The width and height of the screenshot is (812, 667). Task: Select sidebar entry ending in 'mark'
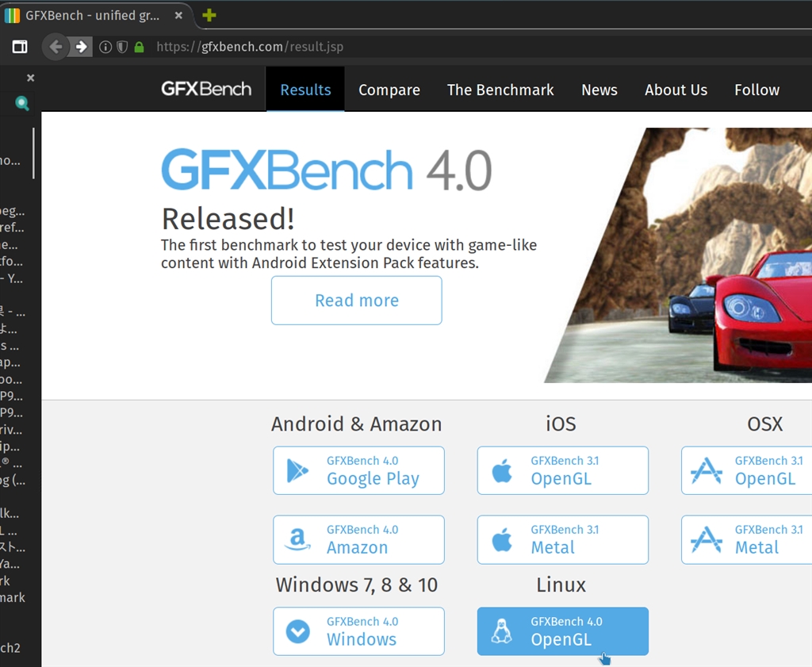click(13, 598)
